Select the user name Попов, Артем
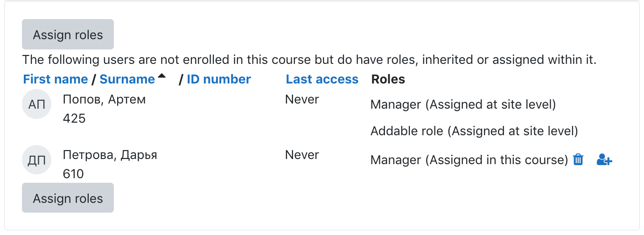The width and height of the screenshot is (644, 235). point(104,99)
